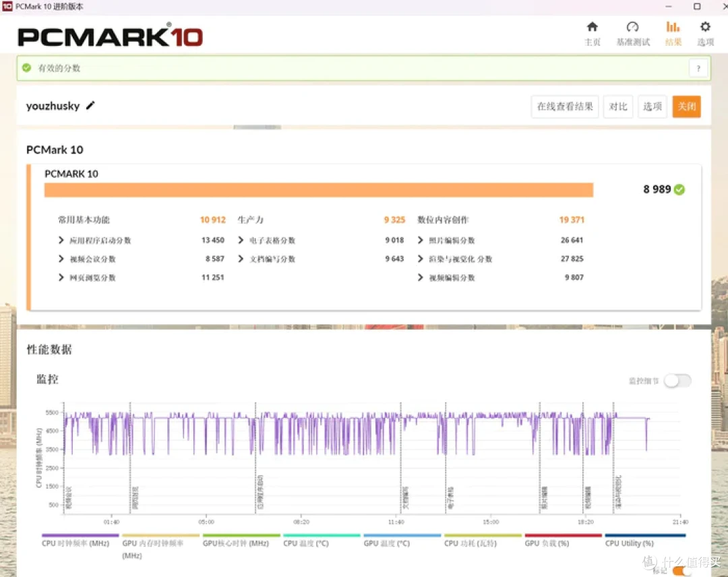Switch to the Results (结果) tab
The image size is (728, 577).
point(673,34)
